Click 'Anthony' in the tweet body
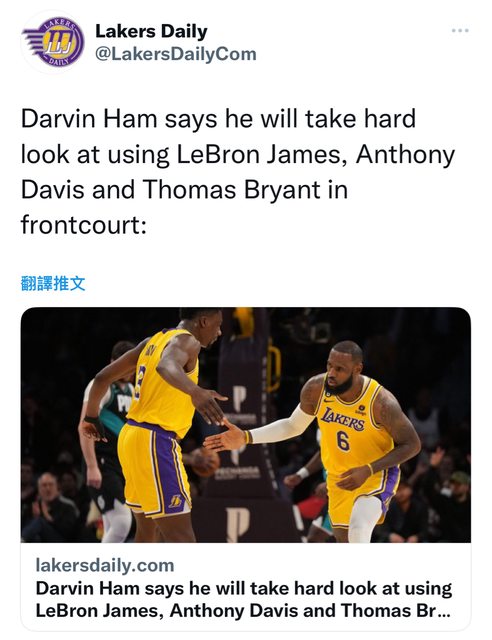Viewport: 492px width, 640px height. click(x=405, y=156)
